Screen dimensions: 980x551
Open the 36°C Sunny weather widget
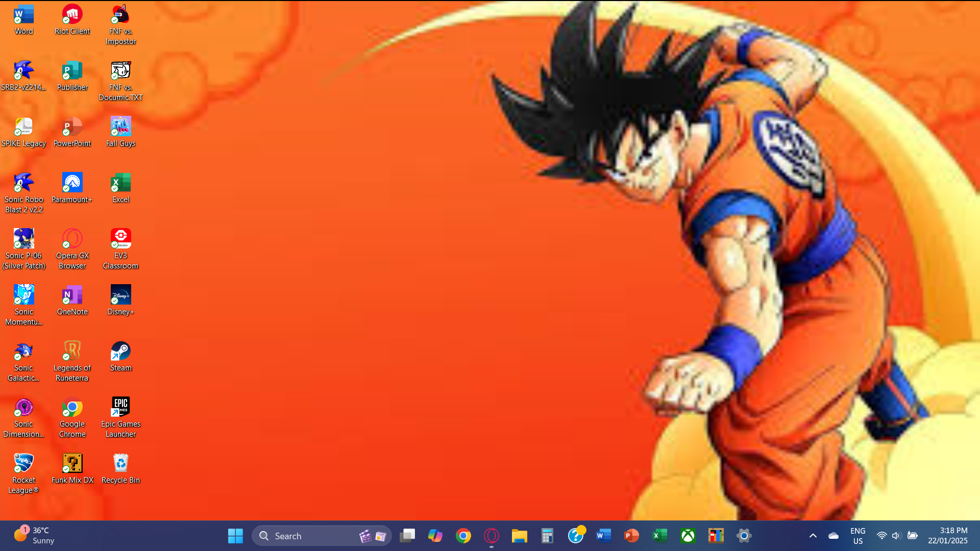click(x=34, y=536)
